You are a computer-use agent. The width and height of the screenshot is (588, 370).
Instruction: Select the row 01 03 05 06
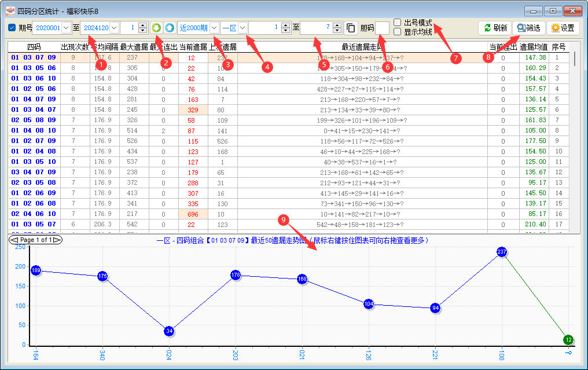pos(34,68)
